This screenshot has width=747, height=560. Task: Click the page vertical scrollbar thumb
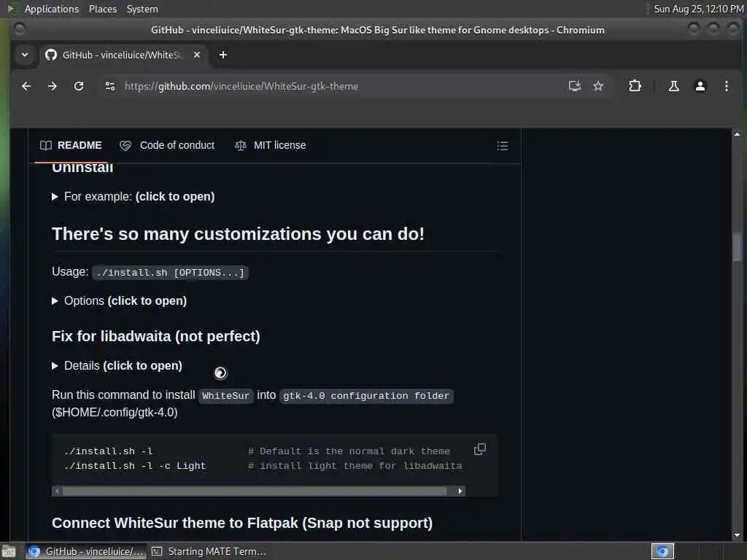pos(737,246)
